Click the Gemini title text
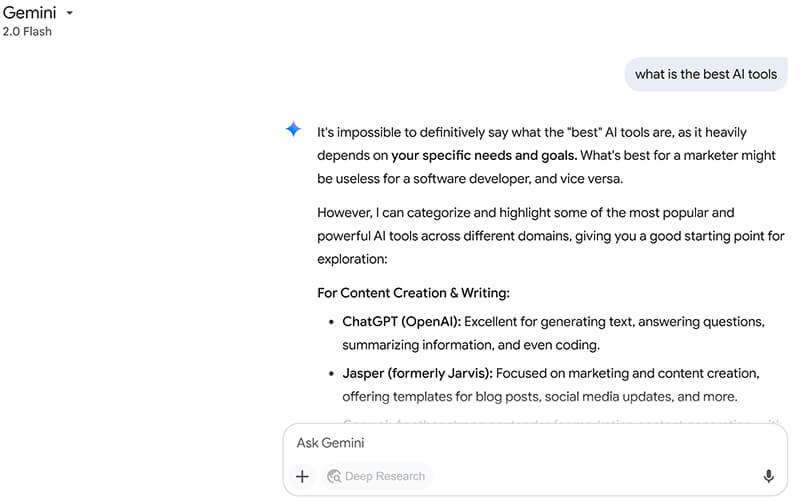 pos(29,13)
